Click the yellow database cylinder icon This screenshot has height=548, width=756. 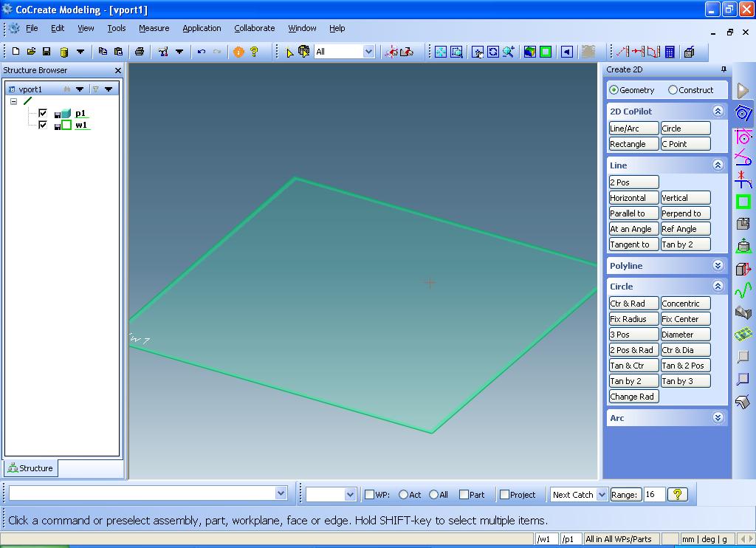(63, 52)
